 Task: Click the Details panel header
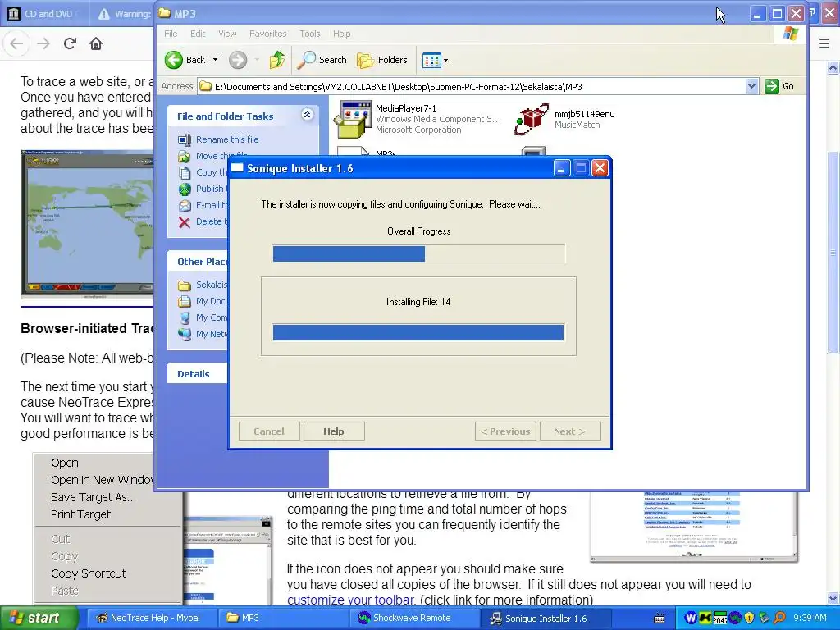point(199,374)
